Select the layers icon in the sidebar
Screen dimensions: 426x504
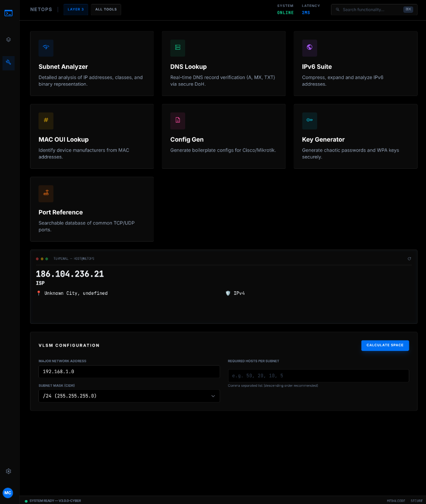pos(8,39)
